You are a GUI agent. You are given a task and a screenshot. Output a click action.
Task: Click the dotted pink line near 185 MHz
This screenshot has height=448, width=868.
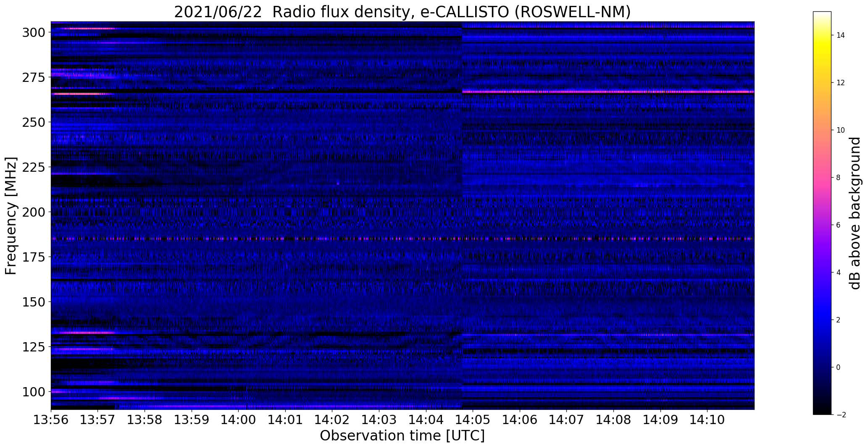click(402, 238)
